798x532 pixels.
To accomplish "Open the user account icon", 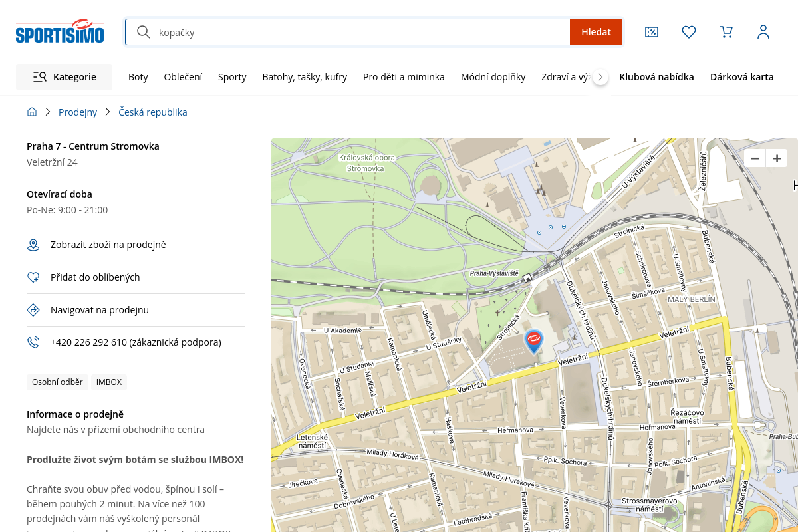I will click(x=763, y=32).
